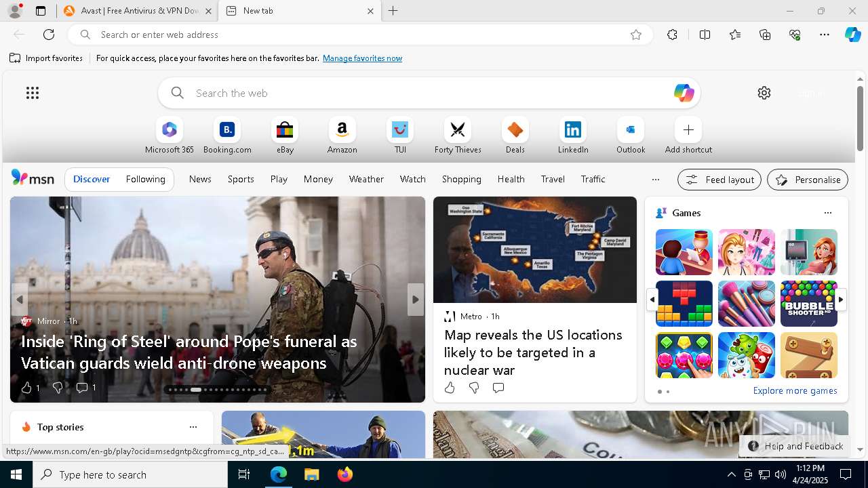Open a new browser tab

(393, 11)
